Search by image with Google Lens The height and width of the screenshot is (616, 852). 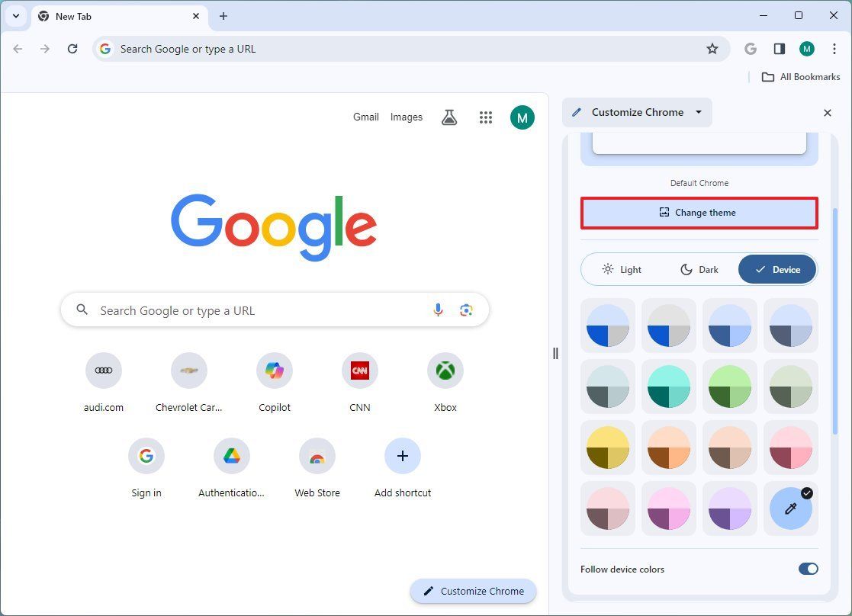pyautogui.click(x=466, y=310)
